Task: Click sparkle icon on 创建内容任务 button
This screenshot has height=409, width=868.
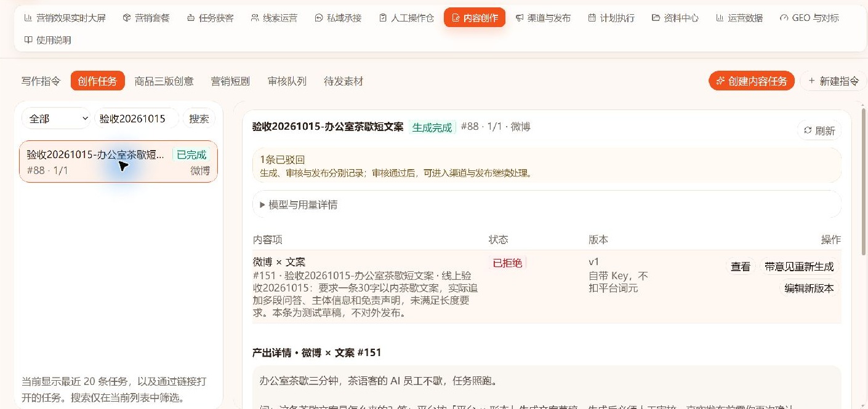Action: [x=721, y=81]
